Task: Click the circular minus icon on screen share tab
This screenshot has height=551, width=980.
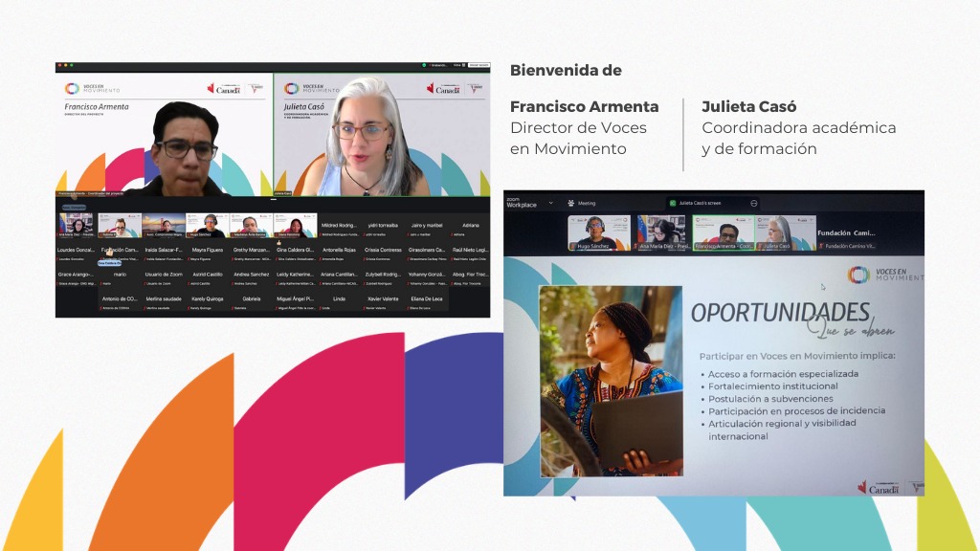Action: point(754,203)
